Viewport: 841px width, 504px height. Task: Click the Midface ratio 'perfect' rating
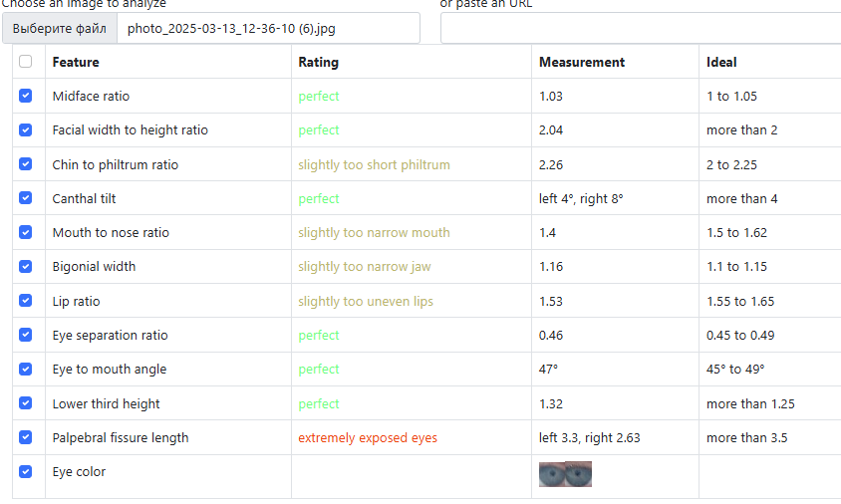pos(319,97)
